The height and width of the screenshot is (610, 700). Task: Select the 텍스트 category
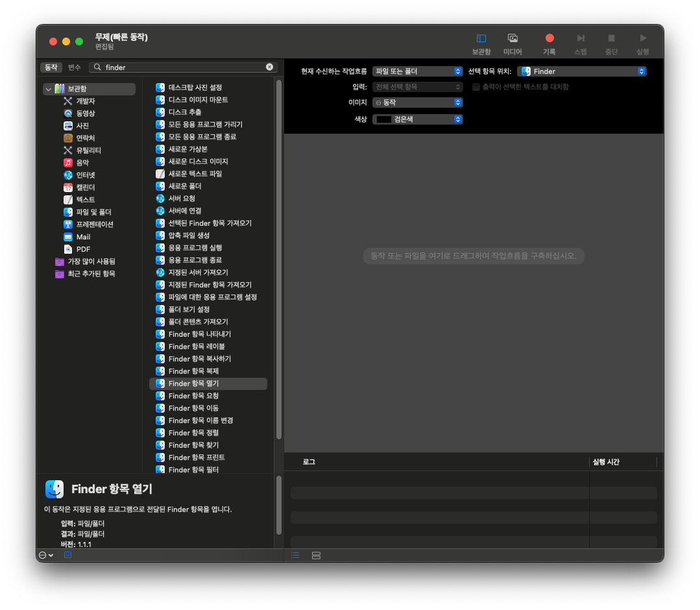click(85, 200)
